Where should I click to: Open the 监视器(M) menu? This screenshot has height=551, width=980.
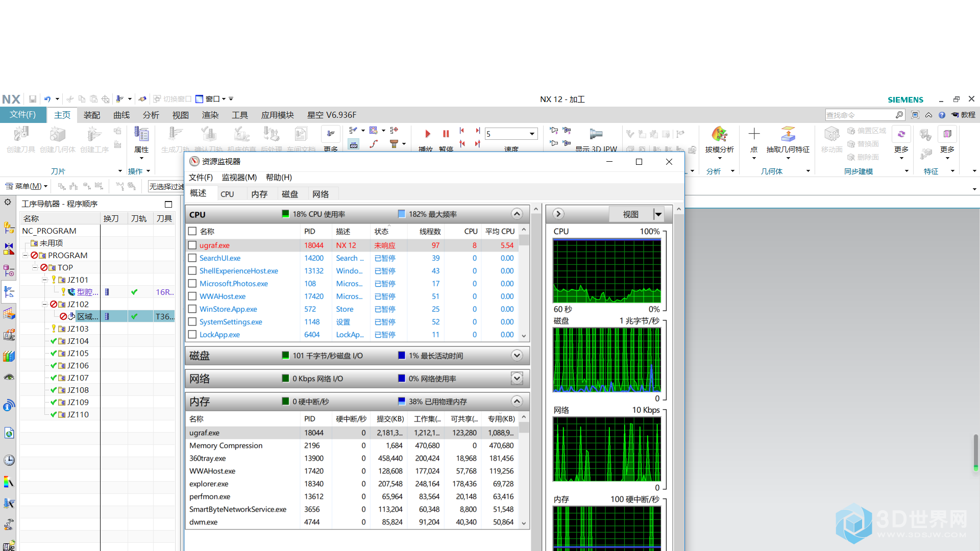pos(239,177)
